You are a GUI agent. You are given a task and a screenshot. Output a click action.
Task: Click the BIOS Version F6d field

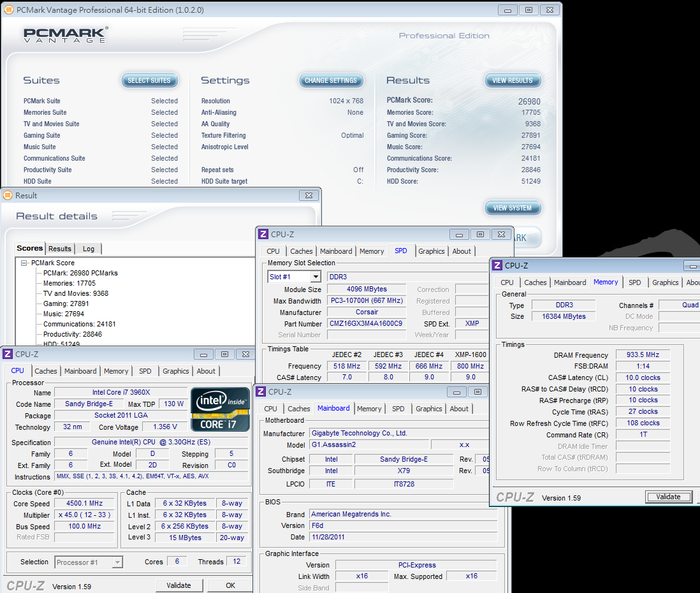403,525
